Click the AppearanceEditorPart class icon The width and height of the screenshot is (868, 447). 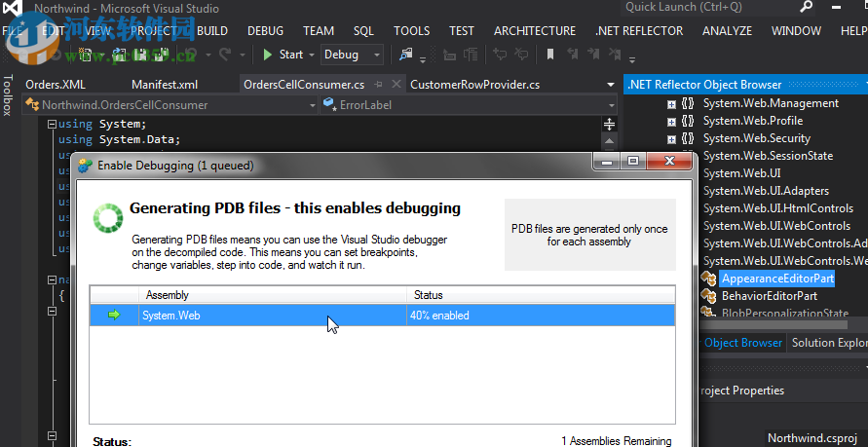click(709, 279)
